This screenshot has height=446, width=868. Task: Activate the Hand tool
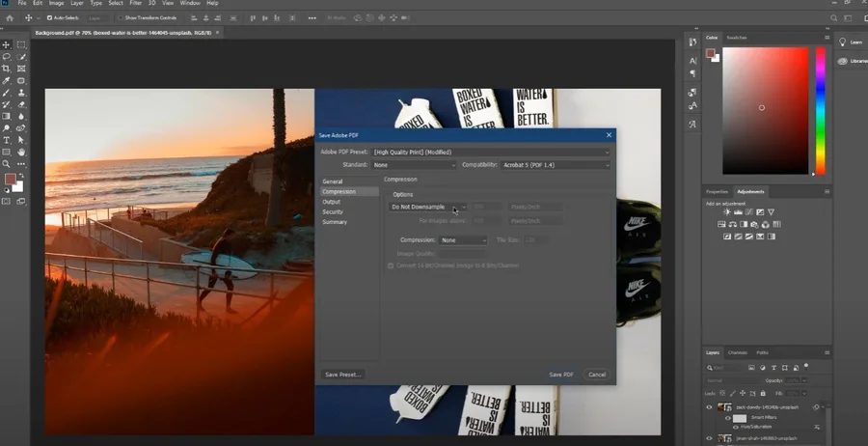(x=21, y=152)
